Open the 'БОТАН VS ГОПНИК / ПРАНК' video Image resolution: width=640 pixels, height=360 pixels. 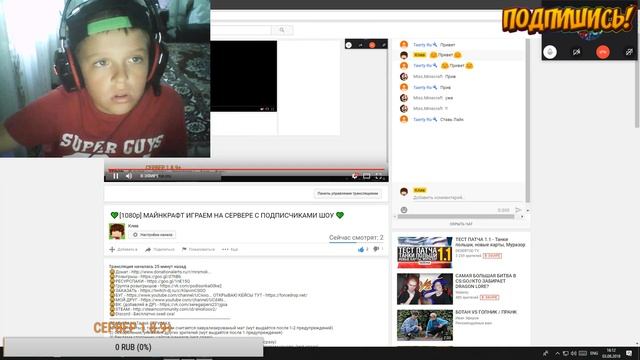(486, 312)
